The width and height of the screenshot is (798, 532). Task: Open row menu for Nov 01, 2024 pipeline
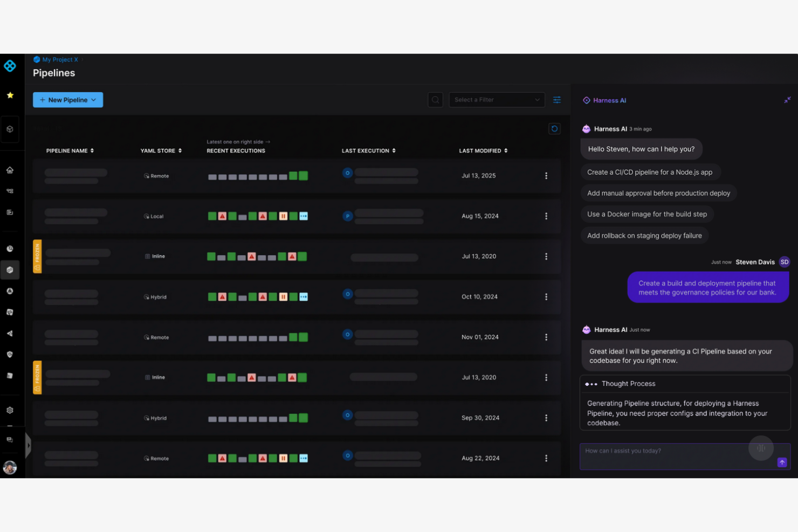tap(546, 337)
